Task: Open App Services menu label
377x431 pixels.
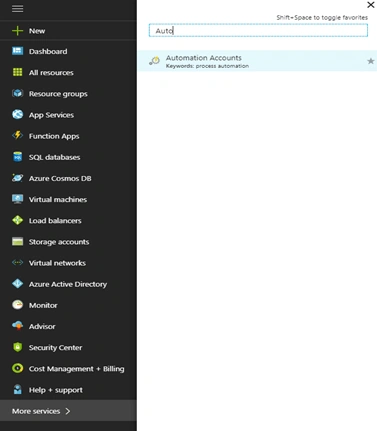Action: pyautogui.click(x=51, y=115)
